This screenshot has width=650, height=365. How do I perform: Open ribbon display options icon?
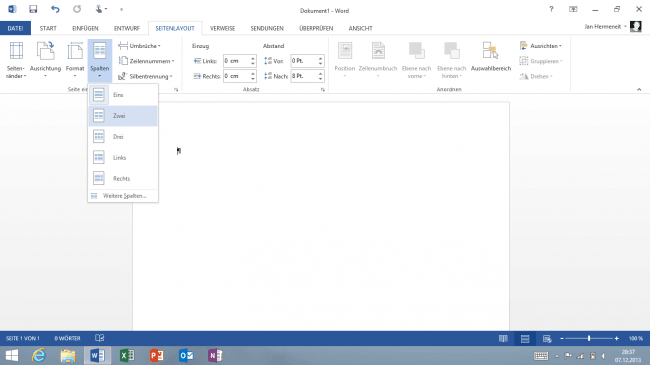point(573,9)
